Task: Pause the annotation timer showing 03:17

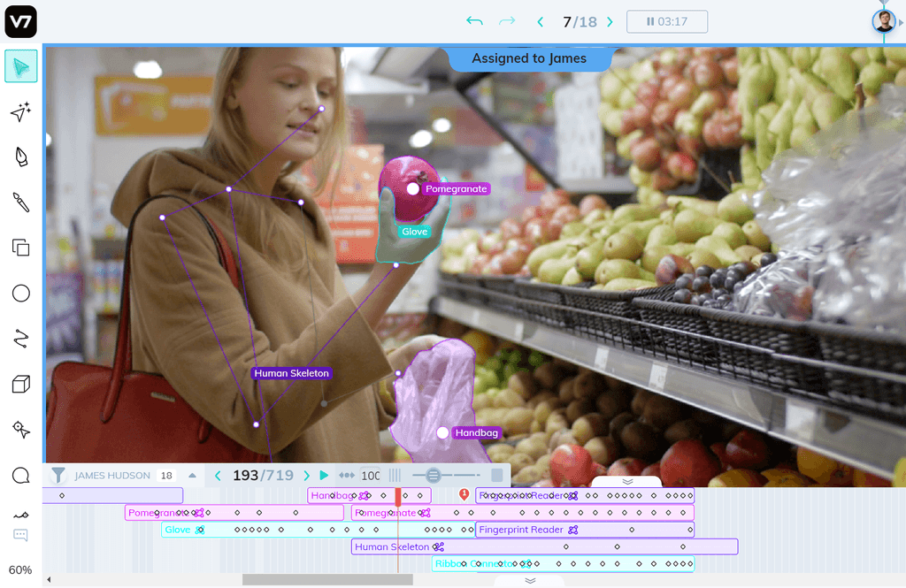Action: [667, 21]
